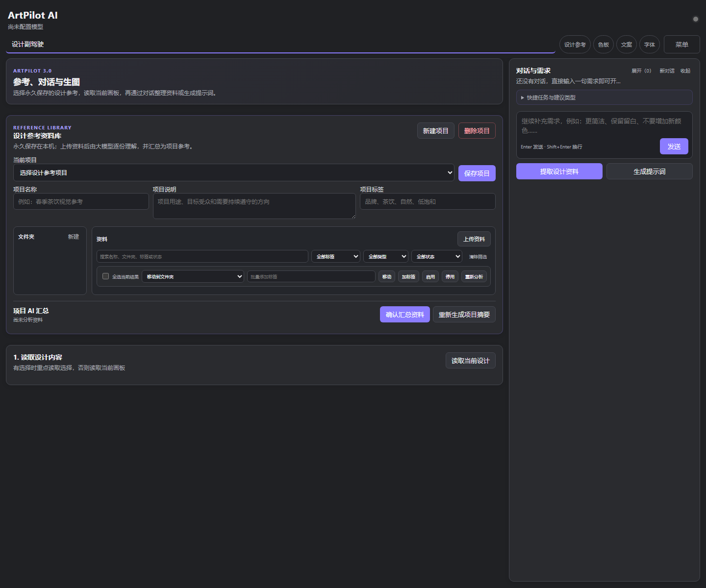Click the status indicator dot in the header
The height and width of the screenshot is (588, 706).
[695, 19]
